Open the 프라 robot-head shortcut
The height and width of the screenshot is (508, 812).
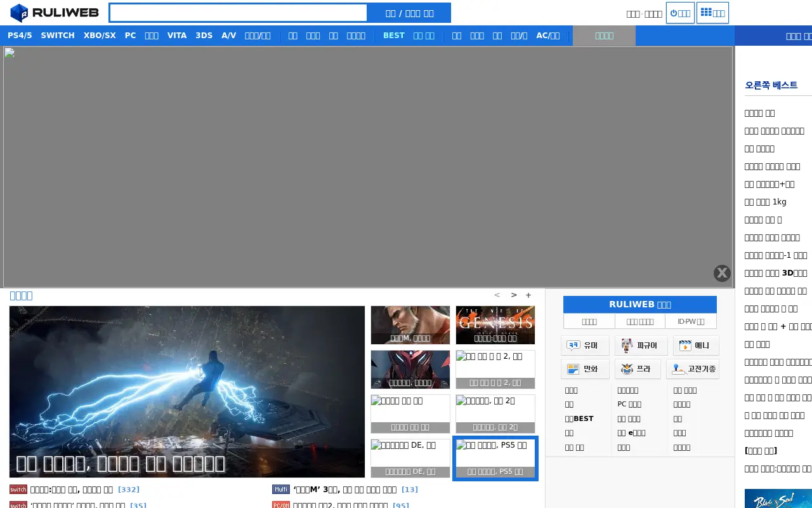click(638, 369)
